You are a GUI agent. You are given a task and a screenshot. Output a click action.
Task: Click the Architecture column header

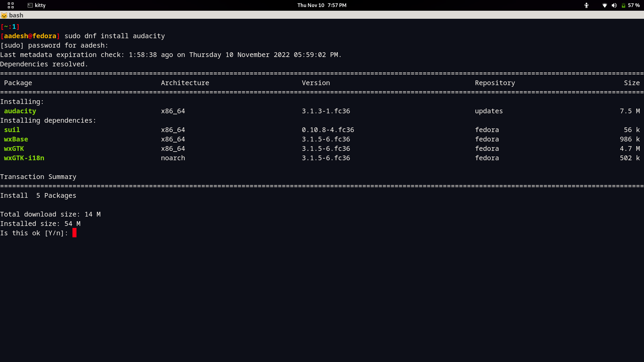click(185, 83)
